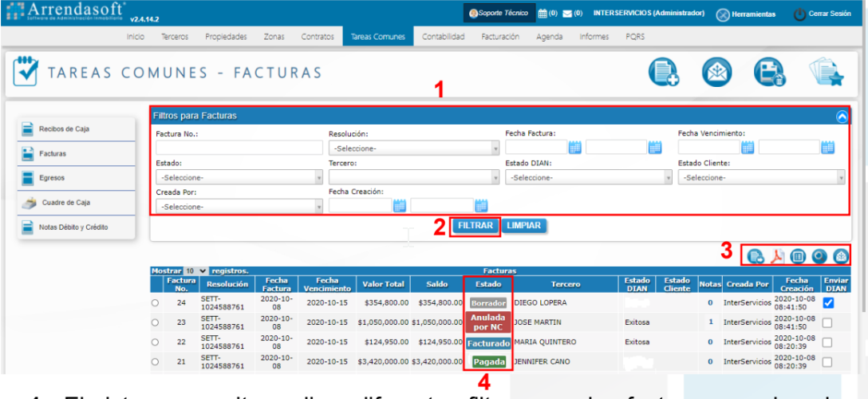Open Soporte Técnico support button

tap(499, 14)
